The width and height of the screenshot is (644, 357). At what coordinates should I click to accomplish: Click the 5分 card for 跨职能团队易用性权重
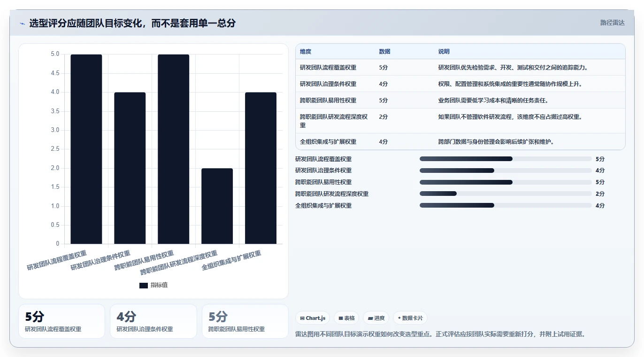click(245, 321)
